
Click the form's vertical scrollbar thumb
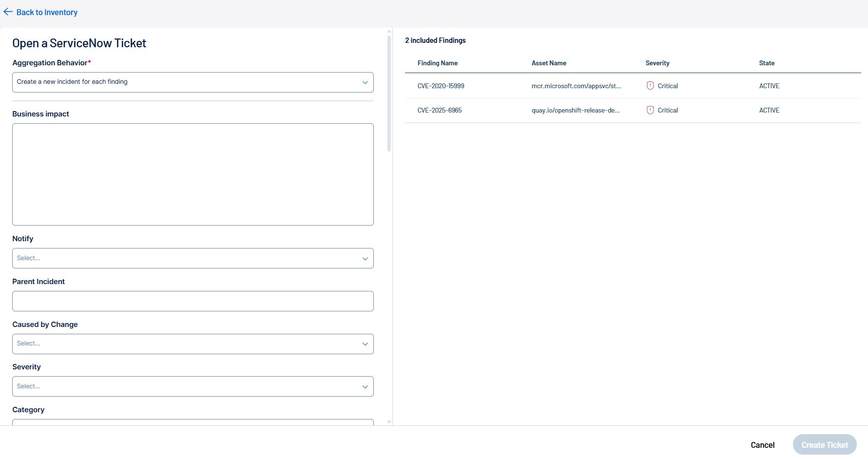(x=389, y=93)
